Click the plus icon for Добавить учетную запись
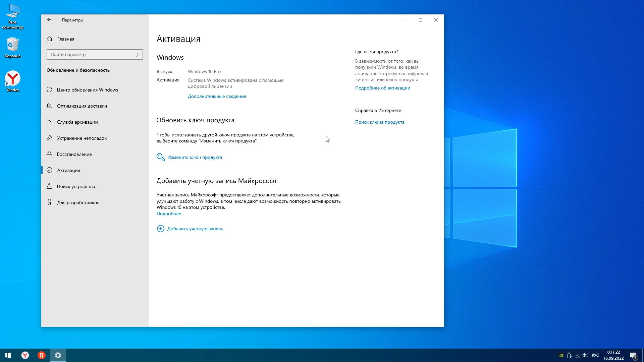The image size is (644, 362). tap(160, 229)
